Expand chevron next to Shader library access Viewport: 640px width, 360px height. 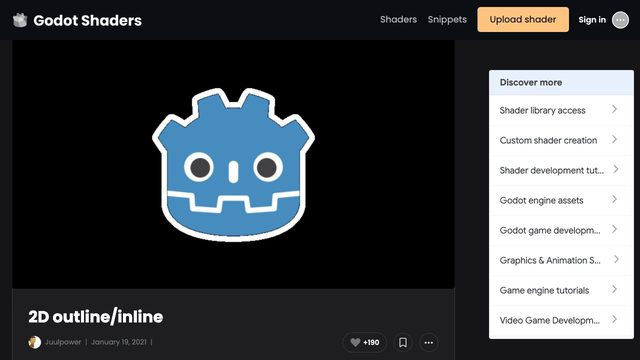click(614, 109)
